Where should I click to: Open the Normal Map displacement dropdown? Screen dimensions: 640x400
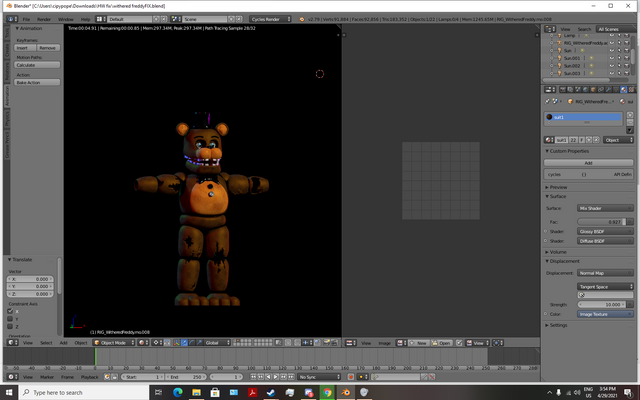click(x=605, y=272)
